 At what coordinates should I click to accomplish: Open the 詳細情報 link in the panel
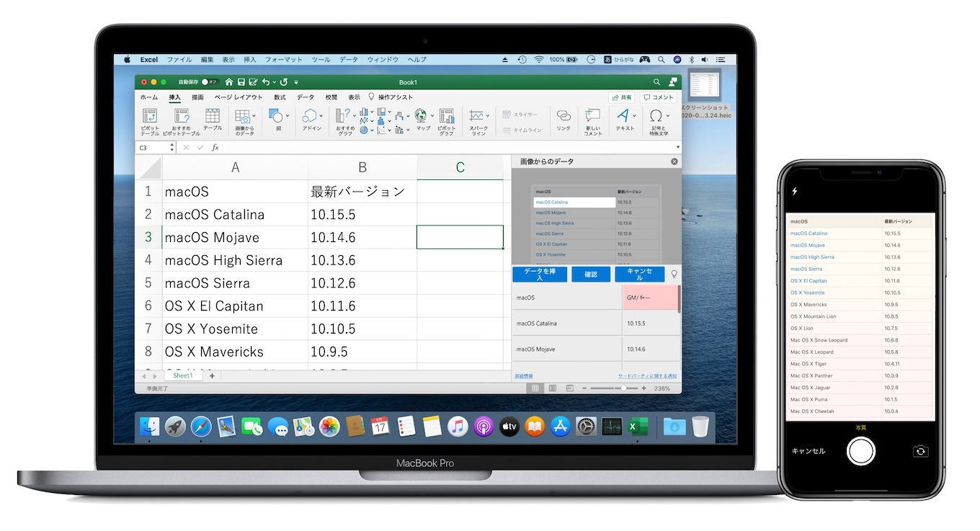(x=524, y=376)
